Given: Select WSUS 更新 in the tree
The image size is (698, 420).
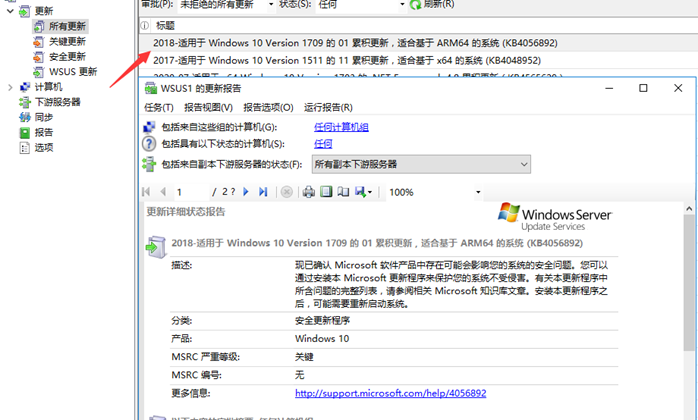Looking at the screenshot, I should (73, 72).
